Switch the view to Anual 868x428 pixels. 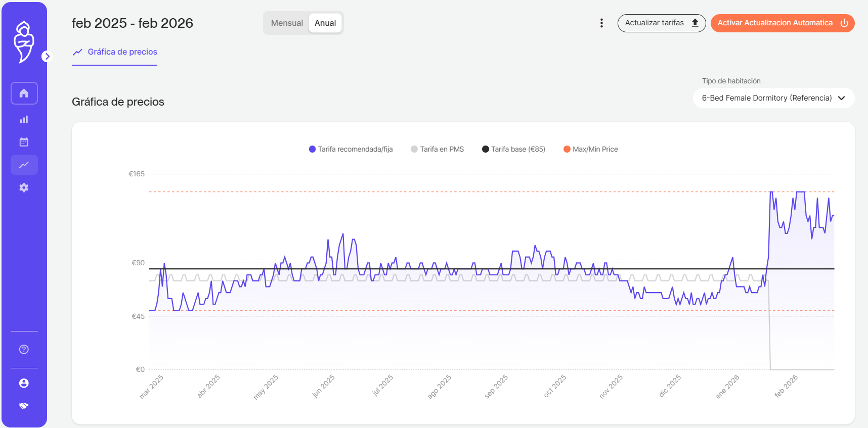pyautogui.click(x=325, y=23)
